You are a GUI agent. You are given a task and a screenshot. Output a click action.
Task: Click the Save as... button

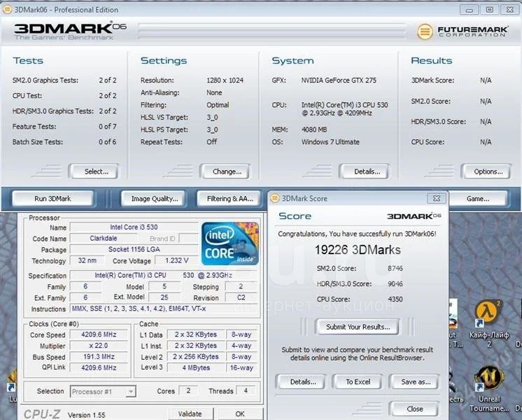pos(414,381)
